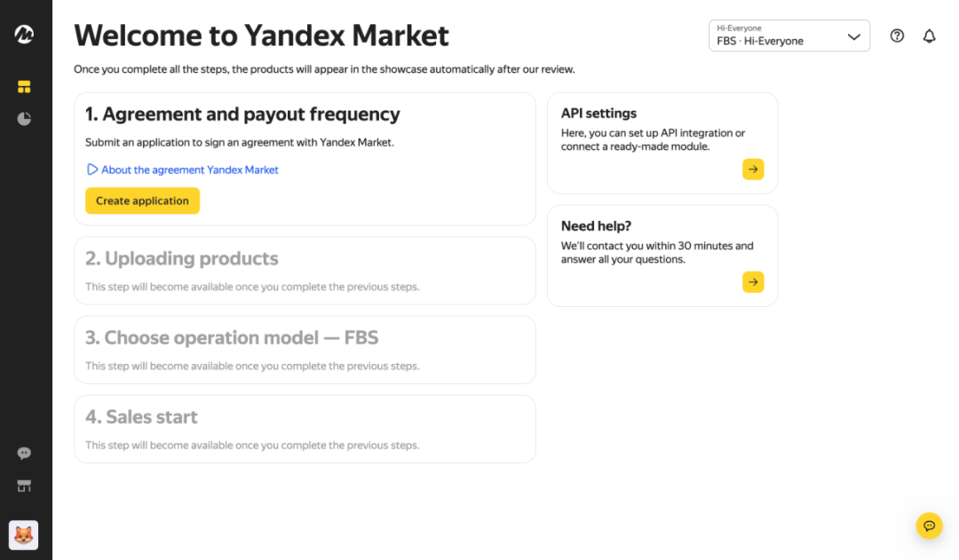
Task: Open the About the agreement link
Action: [189, 170]
